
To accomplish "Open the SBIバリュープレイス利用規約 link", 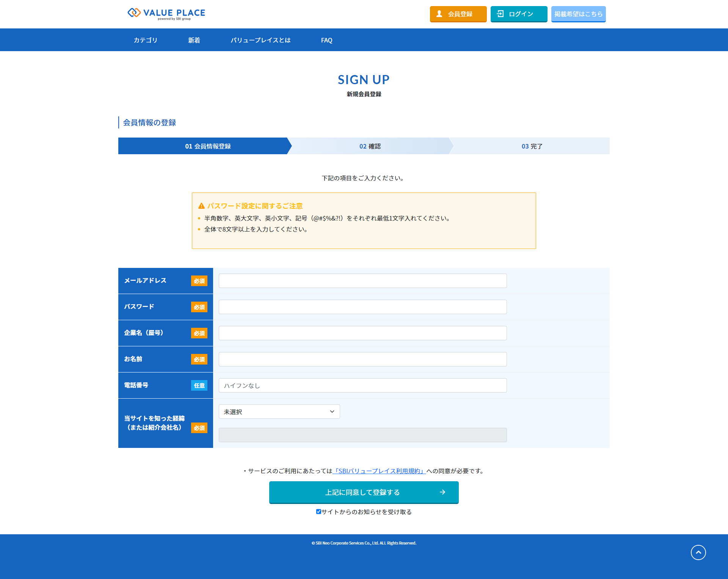I will coord(379,471).
